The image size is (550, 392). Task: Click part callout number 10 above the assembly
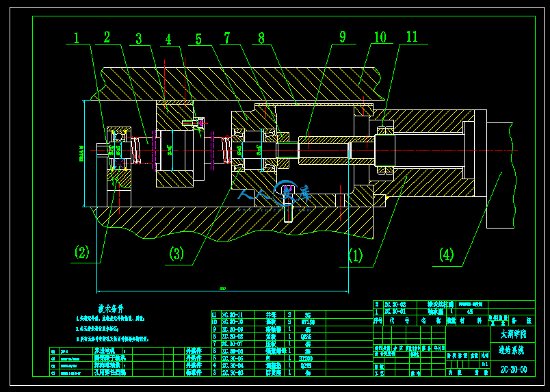click(380, 37)
